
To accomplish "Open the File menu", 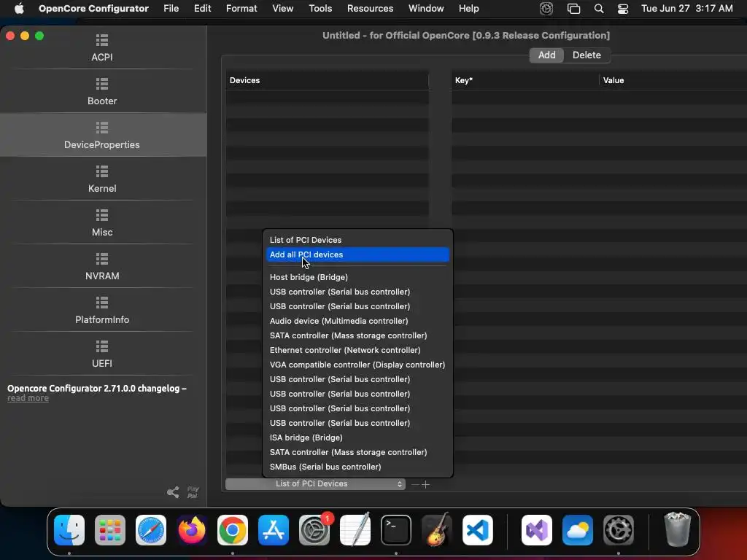I will pyautogui.click(x=171, y=9).
